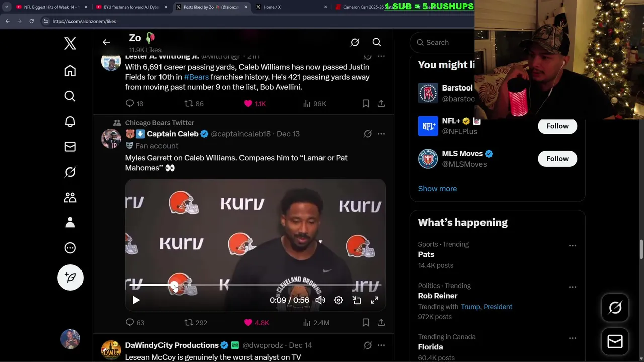Open more options on Captain Caleb post
This screenshot has width=644, height=362.
(x=381, y=134)
